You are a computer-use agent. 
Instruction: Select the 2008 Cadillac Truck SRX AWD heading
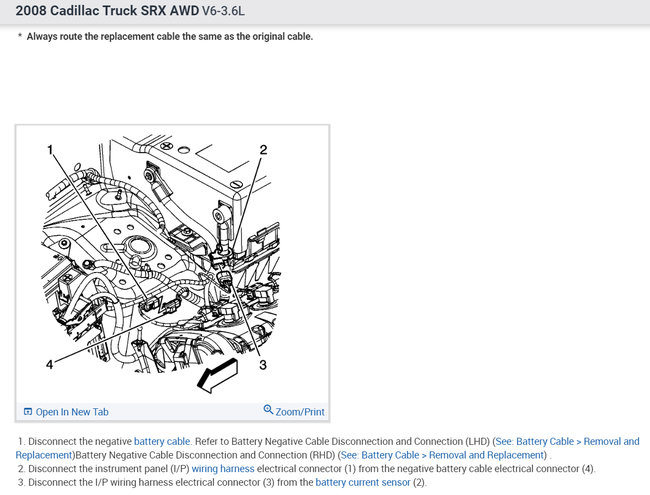coord(107,11)
